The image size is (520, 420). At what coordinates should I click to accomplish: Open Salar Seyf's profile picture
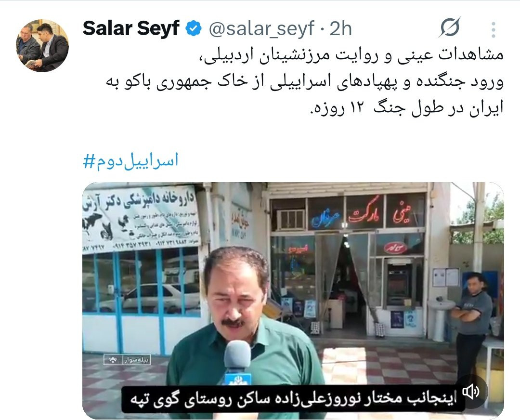point(42,45)
